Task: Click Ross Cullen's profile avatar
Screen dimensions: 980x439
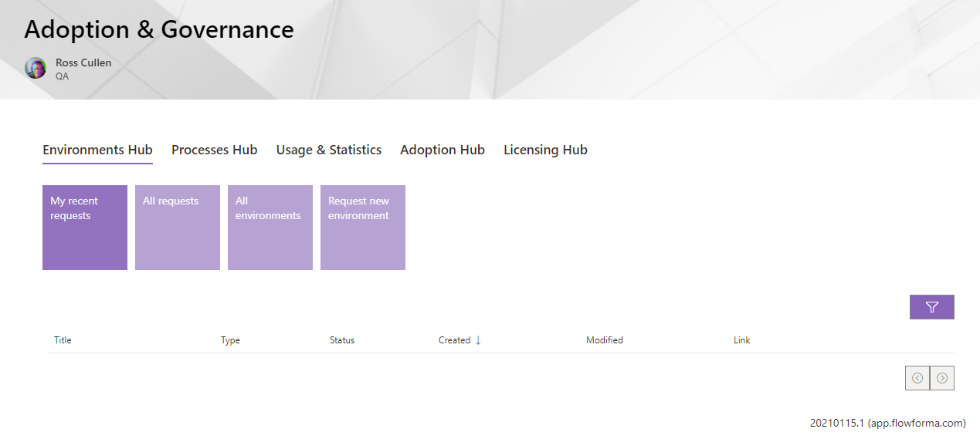Action: (x=36, y=68)
